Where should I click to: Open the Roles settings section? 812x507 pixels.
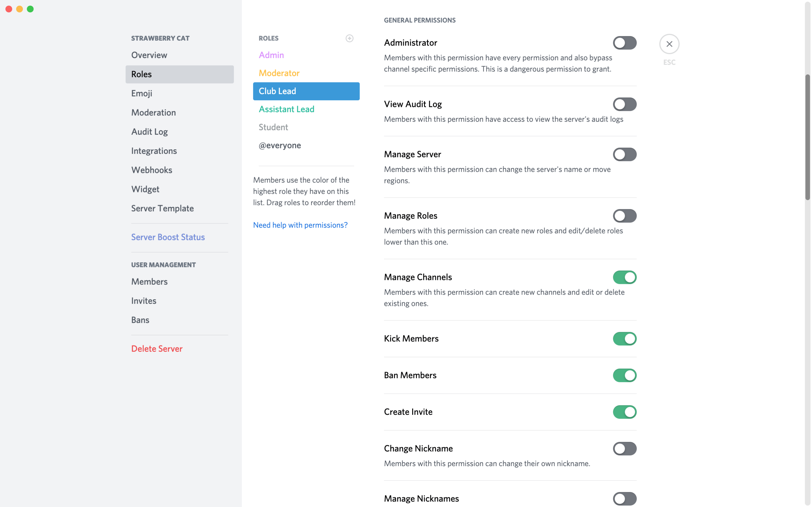(x=180, y=74)
